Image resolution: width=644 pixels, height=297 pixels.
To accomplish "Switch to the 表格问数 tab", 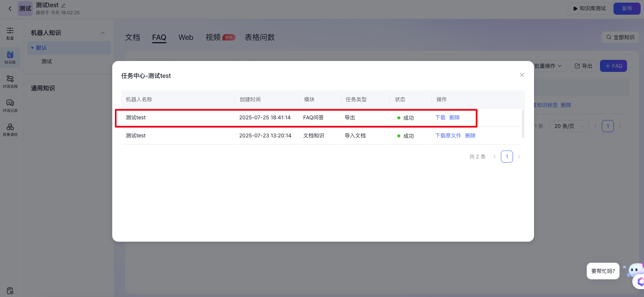I will (259, 37).
